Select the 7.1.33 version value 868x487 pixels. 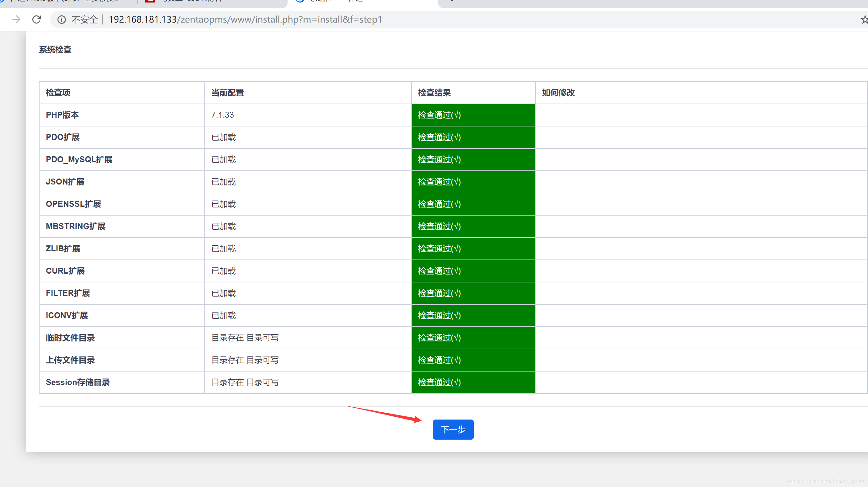coord(222,115)
